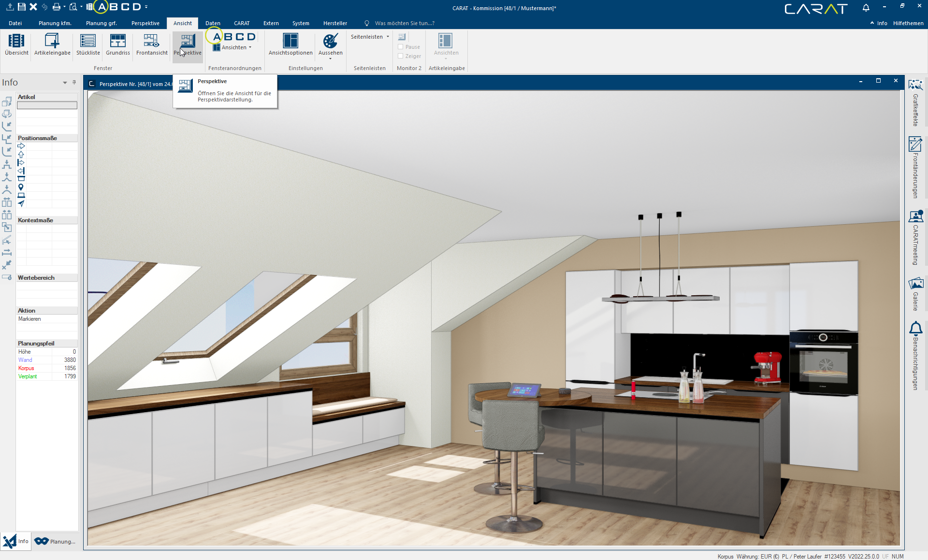Toggle the Zeiger checkbox
928x560 pixels.
pos(401,56)
